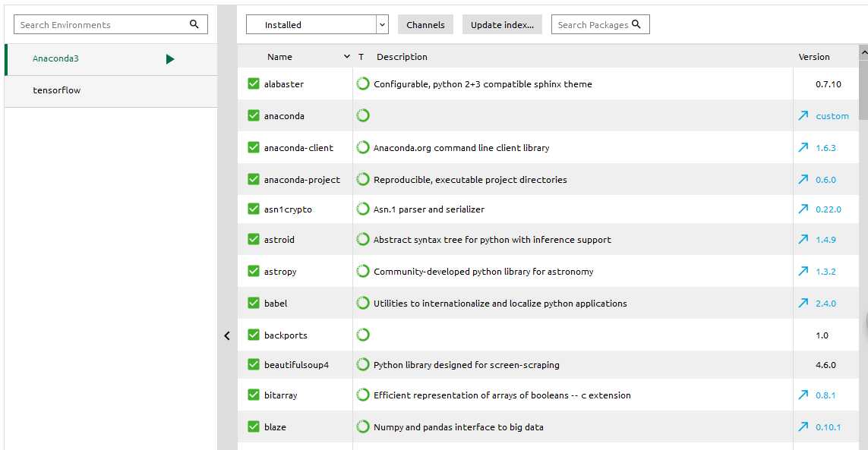This screenshot has height=450, width=868.
Task: Click the upgrade arrow for anaconda custom version
Action: (x=803, y=115)
